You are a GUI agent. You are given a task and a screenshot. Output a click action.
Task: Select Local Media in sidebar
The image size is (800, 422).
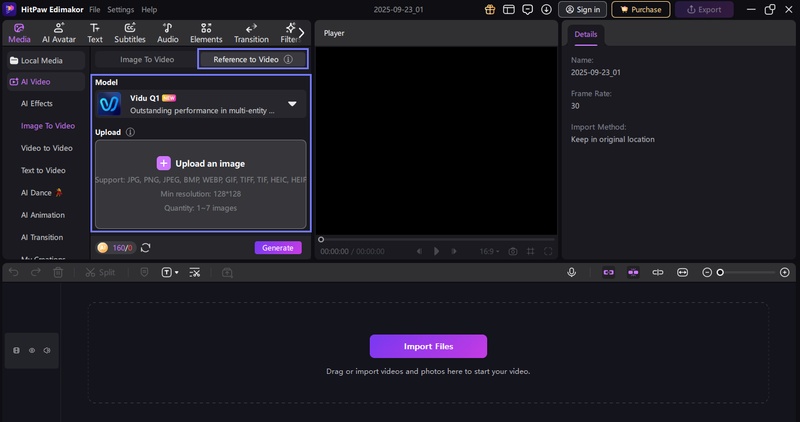click(45, 60)
